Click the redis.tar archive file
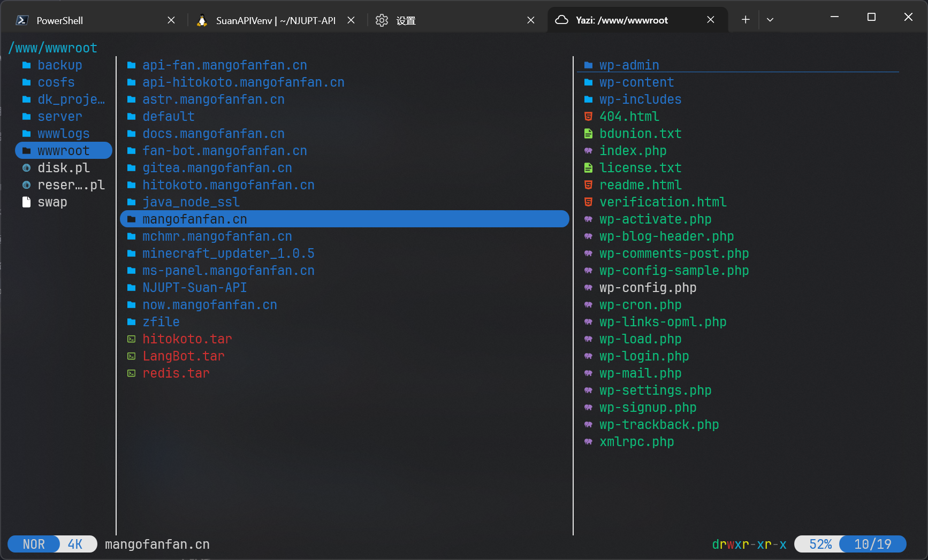This screenshot has height=560, width=928. pyautogui.click(x=176, y=373)
